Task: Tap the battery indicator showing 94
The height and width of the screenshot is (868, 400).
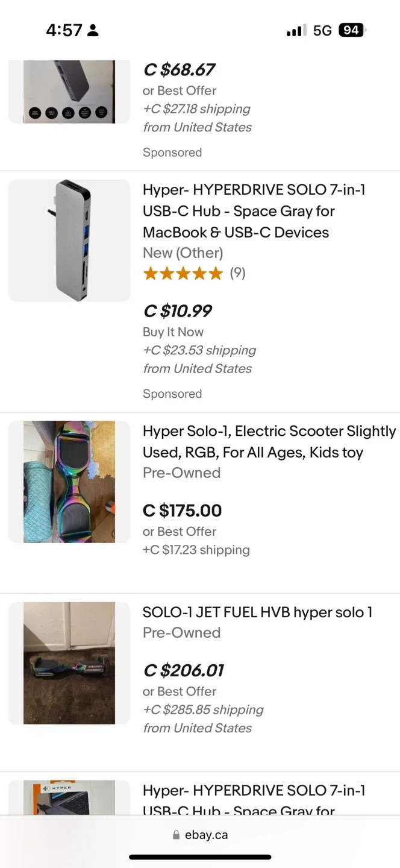Action: pos(351,30)
